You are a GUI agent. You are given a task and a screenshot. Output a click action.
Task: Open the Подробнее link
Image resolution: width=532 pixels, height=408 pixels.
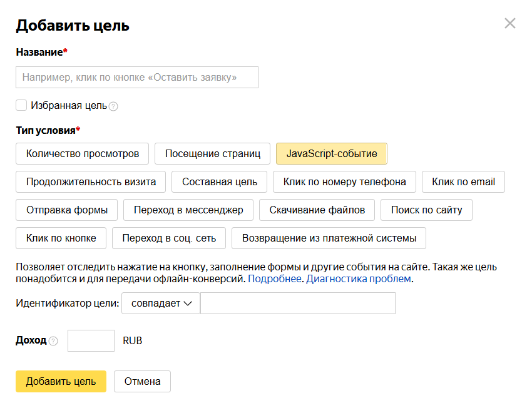275,278
